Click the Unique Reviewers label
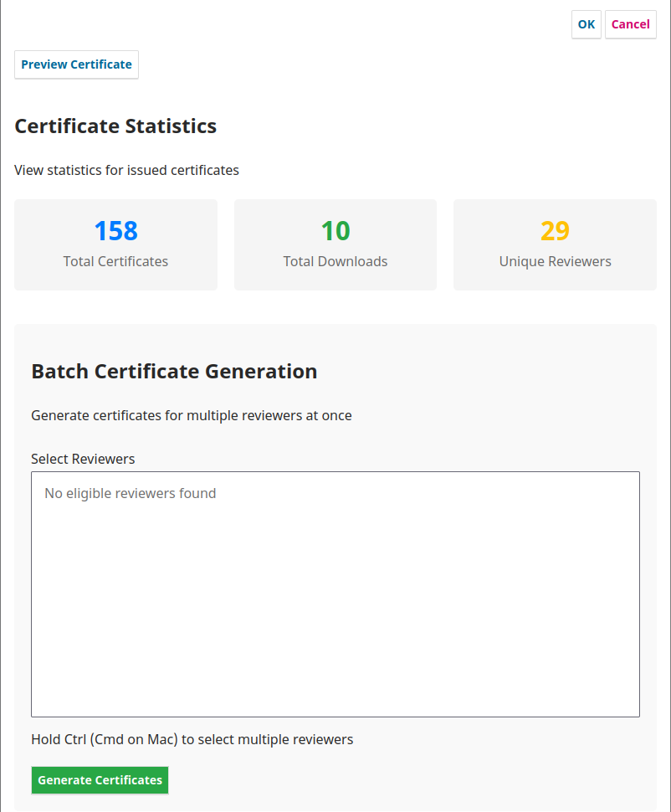Screen dimensions: 671x812 coord(555,261)
